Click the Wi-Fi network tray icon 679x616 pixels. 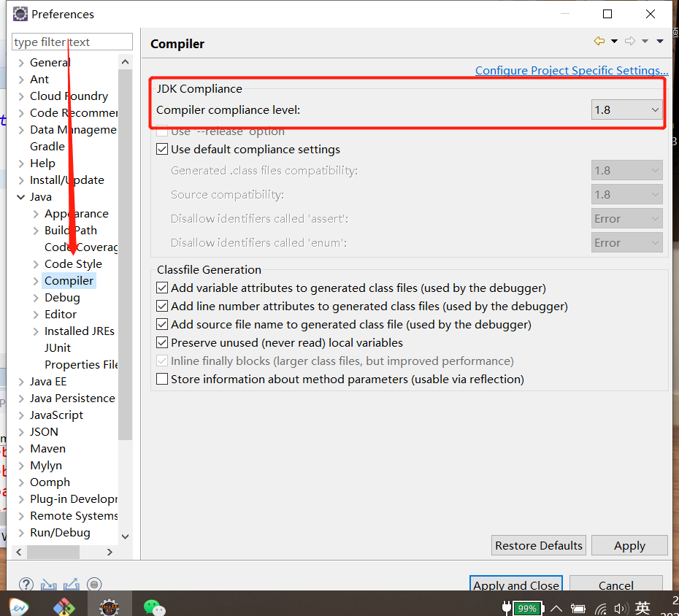click(x=601, y=609)
